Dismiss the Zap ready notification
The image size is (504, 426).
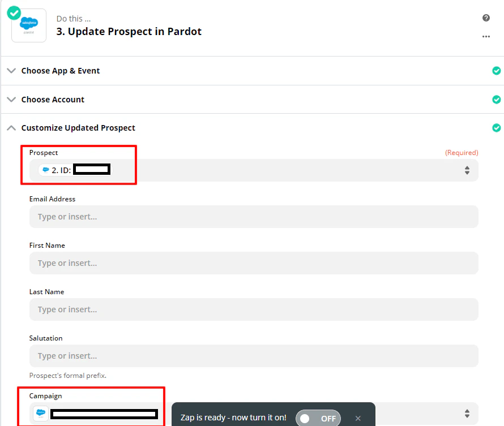tap(358, 418)
